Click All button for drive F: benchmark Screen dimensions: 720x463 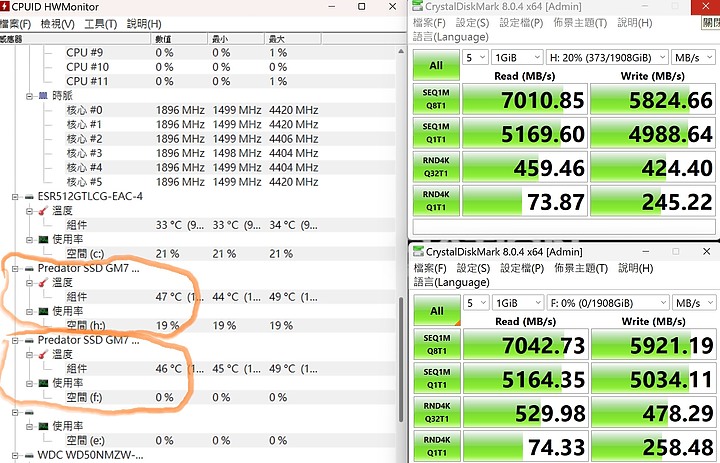(437, 311)
